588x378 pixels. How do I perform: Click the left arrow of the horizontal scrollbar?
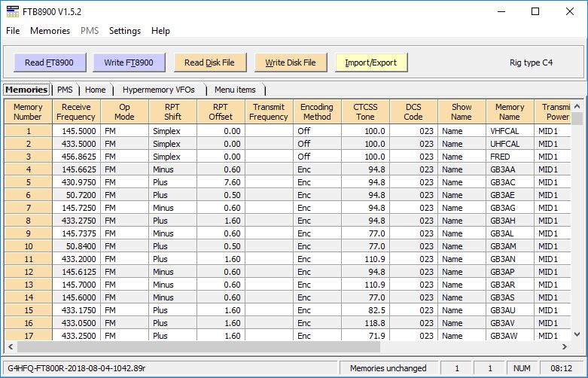coord(11,346)
